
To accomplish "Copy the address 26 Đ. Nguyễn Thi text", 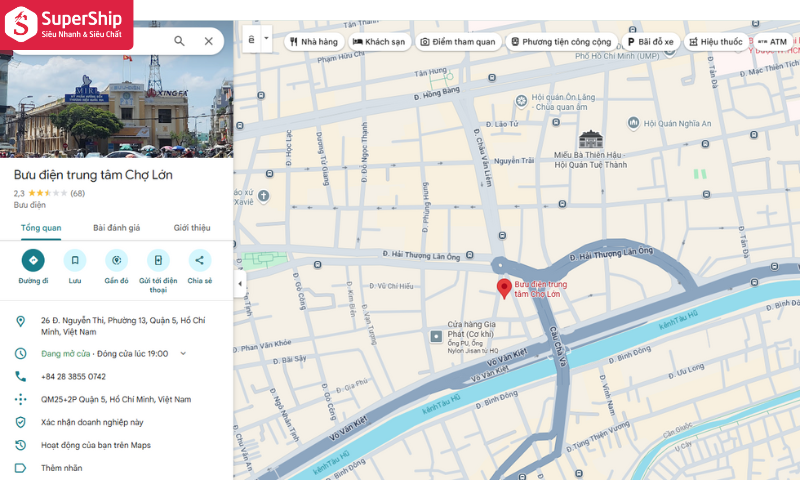I will point(123,326).
